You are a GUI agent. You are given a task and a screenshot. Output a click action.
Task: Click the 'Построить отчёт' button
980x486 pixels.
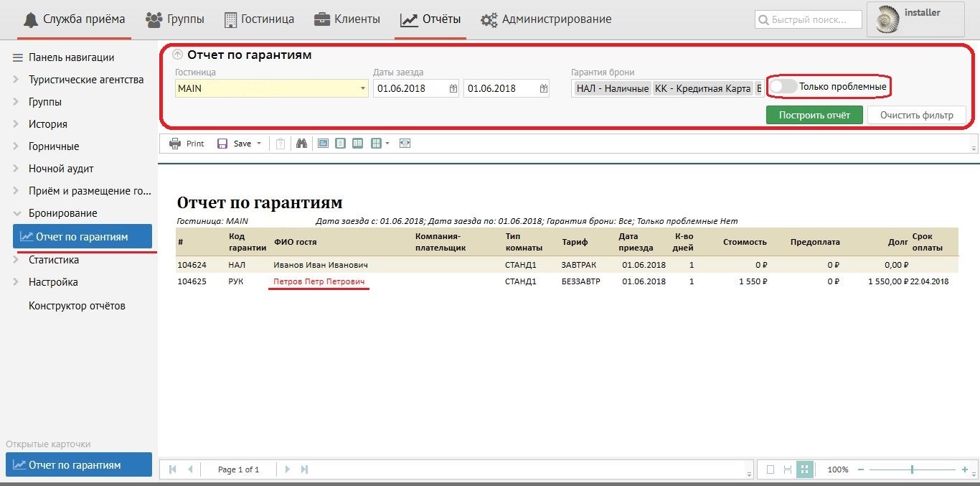click(x=814, y=115)
